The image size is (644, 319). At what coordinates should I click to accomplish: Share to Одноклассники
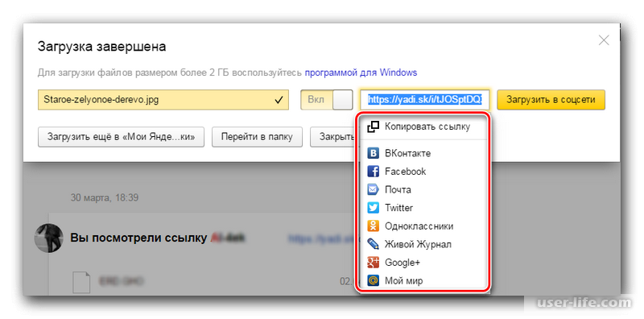tap(423, 226)
